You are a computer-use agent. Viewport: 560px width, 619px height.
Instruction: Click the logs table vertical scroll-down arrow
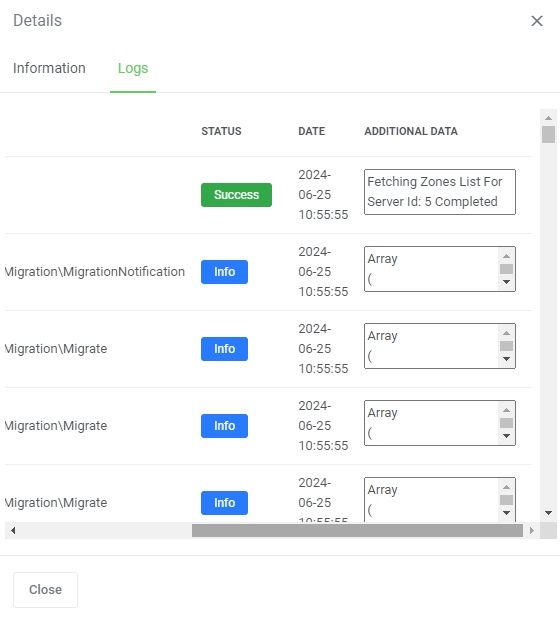[548, 513]
